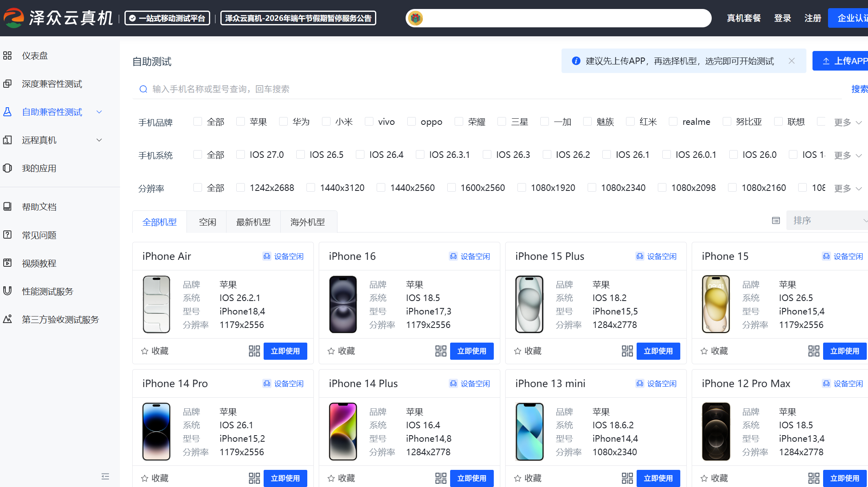Click the top header search bar
This screenshot has width=868, height=487.
[x=559, y=18]
